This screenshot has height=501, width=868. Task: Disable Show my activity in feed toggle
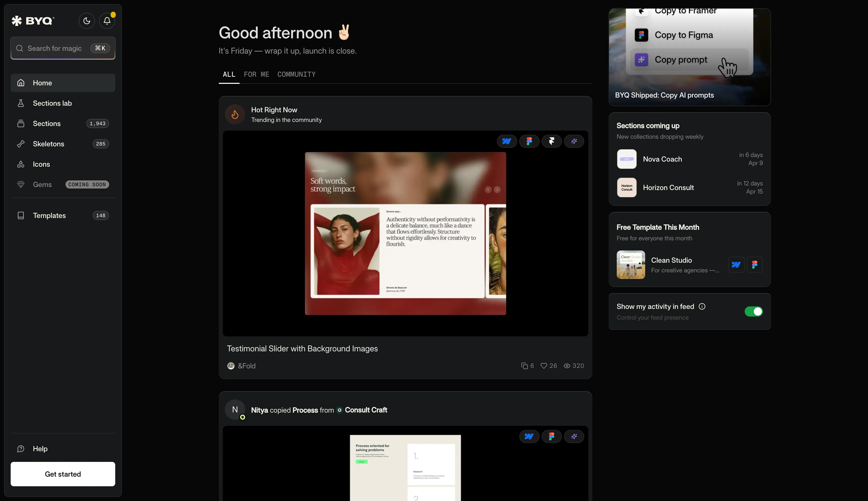pos(753,311)
